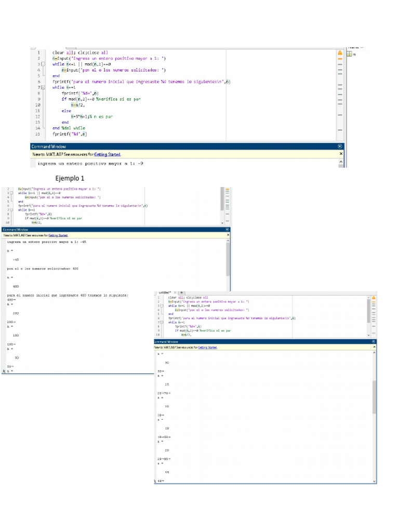
Task: Click 'end %del while' on line 14
Action: click(x=69, y=128)
